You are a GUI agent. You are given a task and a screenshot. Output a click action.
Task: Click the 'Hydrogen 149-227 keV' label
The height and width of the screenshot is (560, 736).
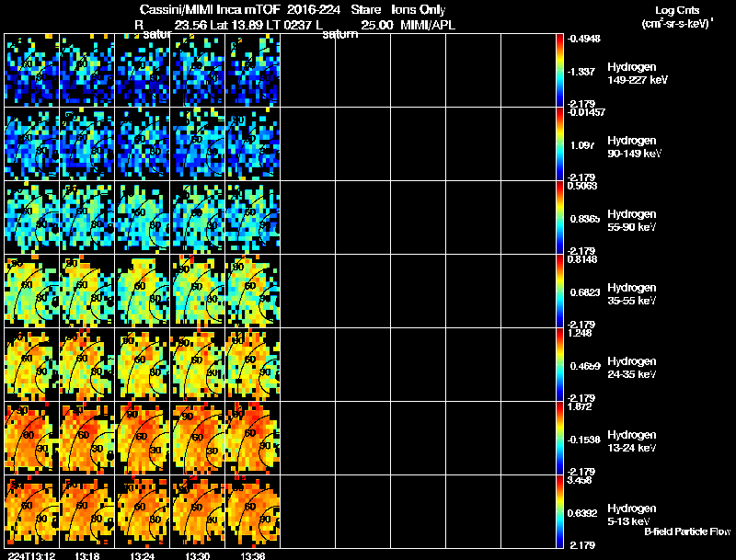(x=638, y=74)
